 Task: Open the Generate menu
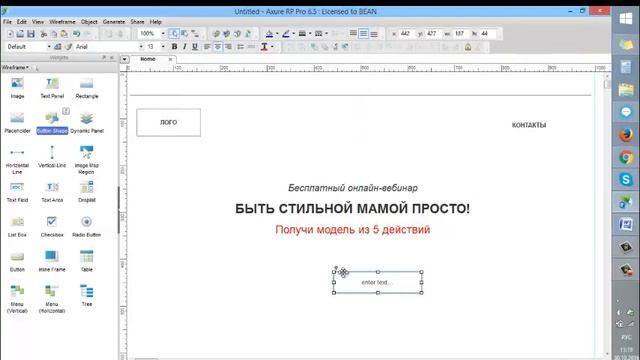pyautogui.click(x=114, y=22)
